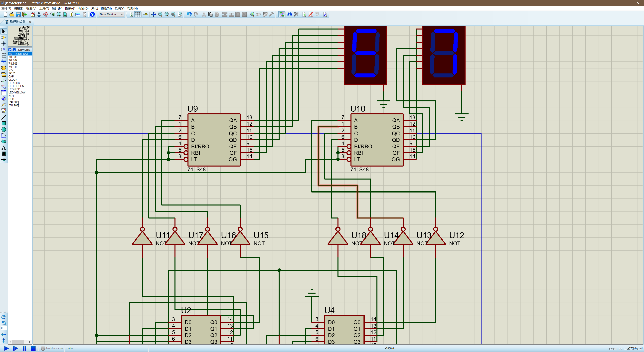Open the Base Design variant dropdown
Image resolution: width=644 pixels, height=352 pixels.
click(x=111, y=14)
